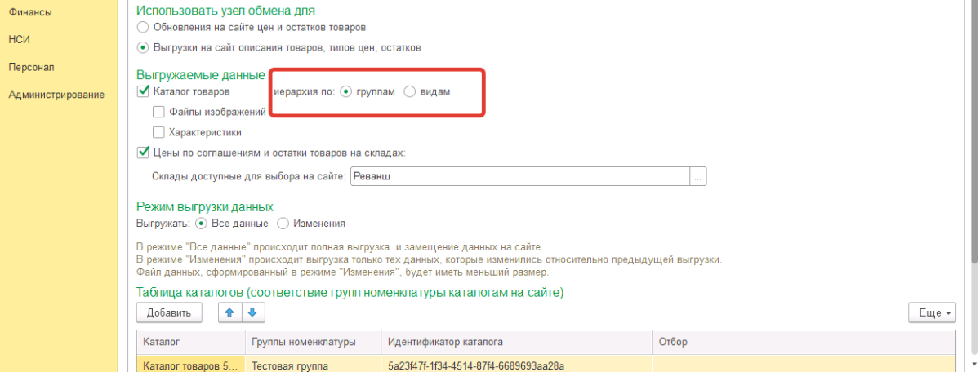Open 'Финансы' section in sidebar
The width and height of the screenshot is (980, 372).
[x=30, y=12]
